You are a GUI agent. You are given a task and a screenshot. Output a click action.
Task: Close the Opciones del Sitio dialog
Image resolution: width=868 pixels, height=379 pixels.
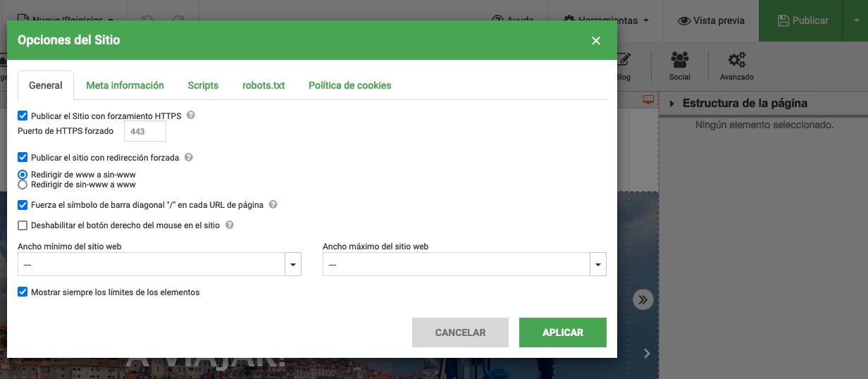(596, 40)
